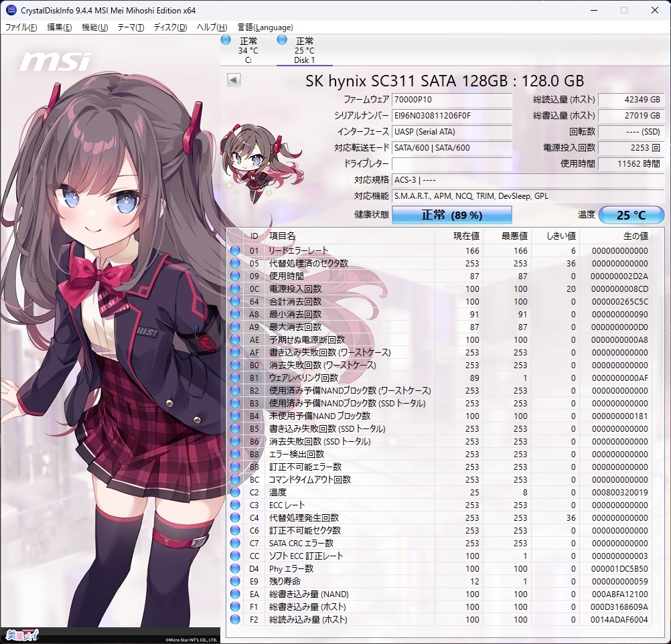Click the Mei Mihoshi chibi character image

click(261, 164)
